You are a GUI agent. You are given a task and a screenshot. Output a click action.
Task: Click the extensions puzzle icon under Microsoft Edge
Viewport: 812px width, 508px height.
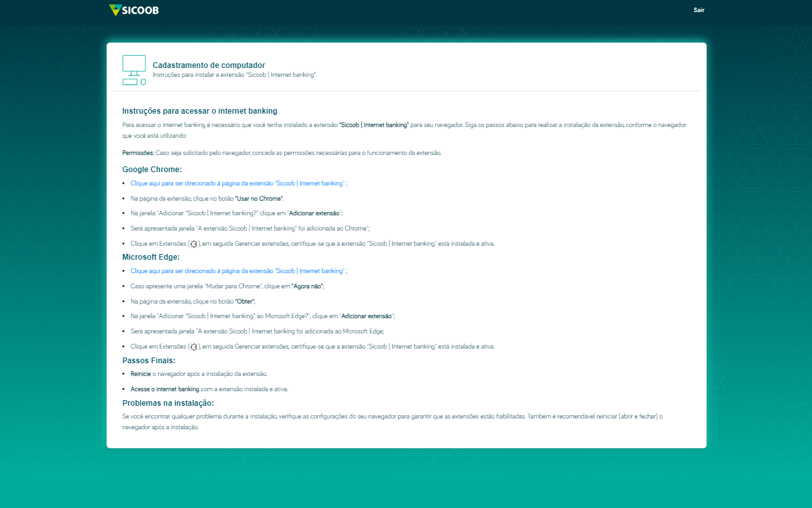tap(194, 347)
